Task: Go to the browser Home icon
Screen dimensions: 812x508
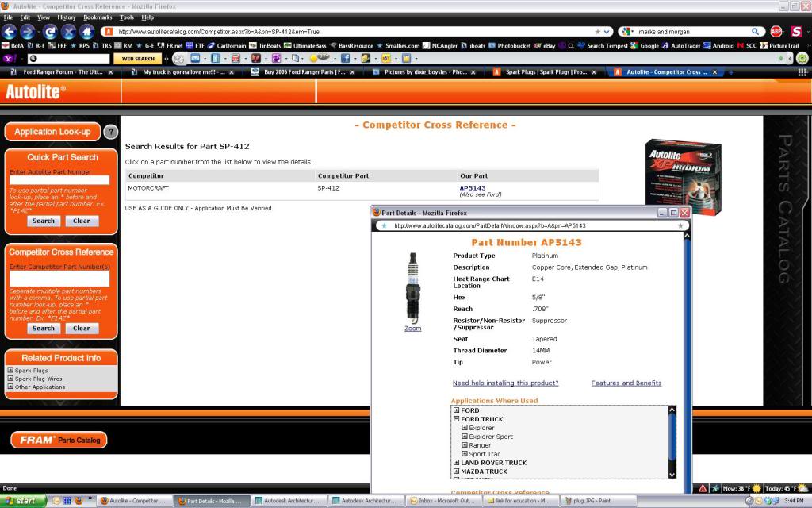Action: point(87,32)
